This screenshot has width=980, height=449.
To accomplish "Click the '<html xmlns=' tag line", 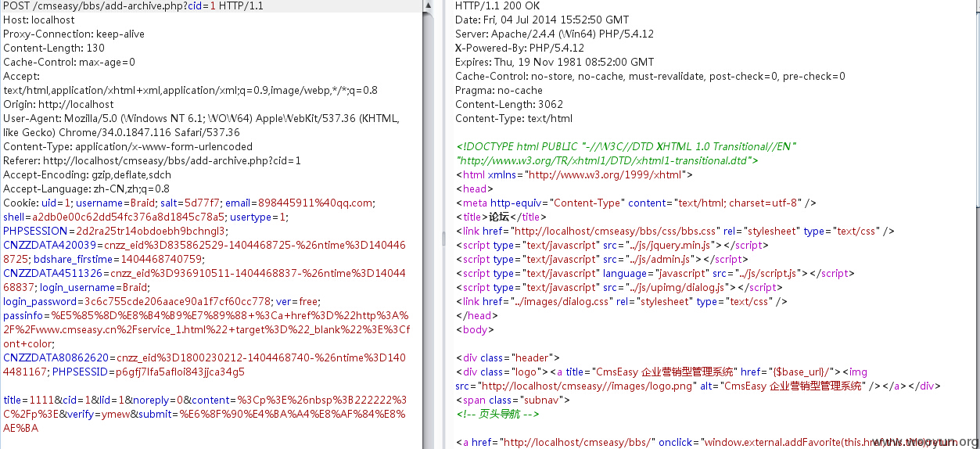I will coord(574,174).
